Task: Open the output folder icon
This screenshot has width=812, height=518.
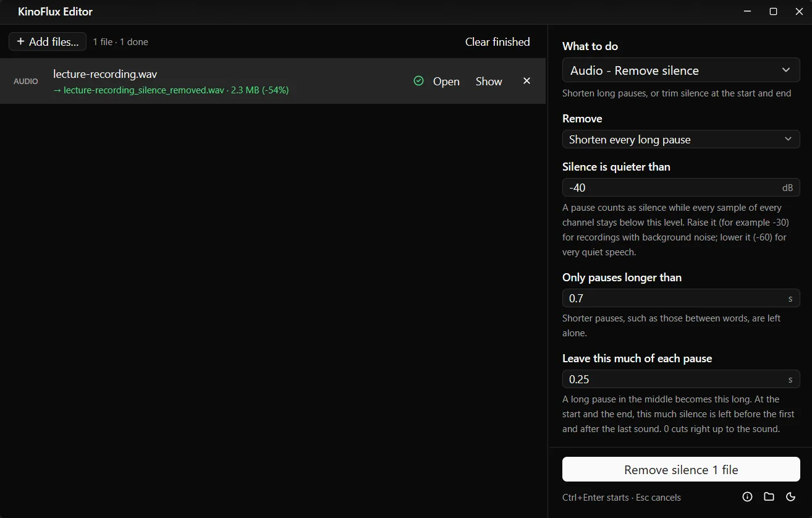Action: click(x=769, y=497)
